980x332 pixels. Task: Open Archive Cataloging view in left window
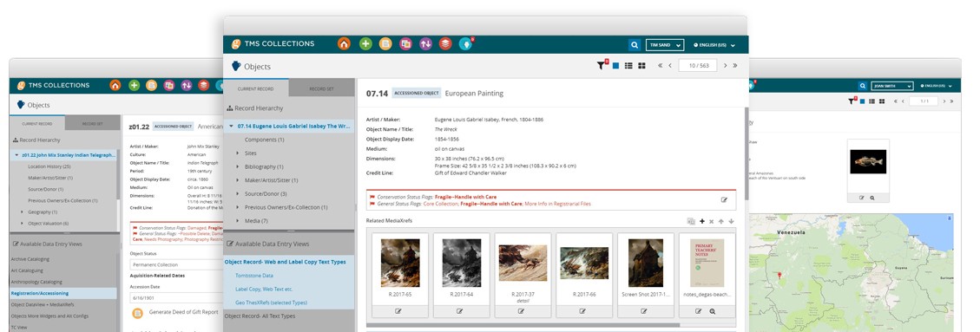tap(30, 258)
